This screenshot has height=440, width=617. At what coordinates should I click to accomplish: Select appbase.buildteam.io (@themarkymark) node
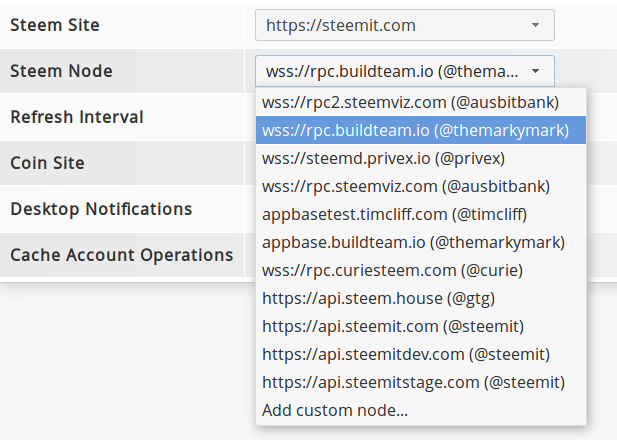(421, 242)
